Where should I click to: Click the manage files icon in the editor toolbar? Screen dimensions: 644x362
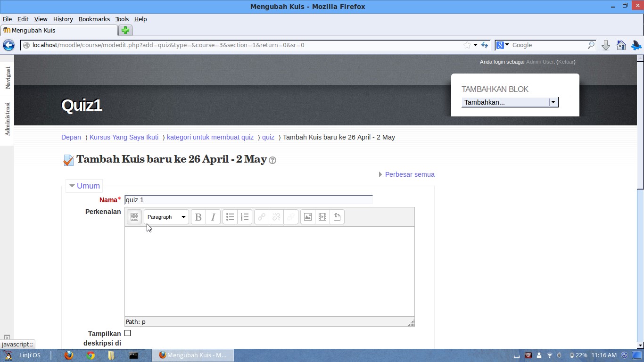[337, 217]
